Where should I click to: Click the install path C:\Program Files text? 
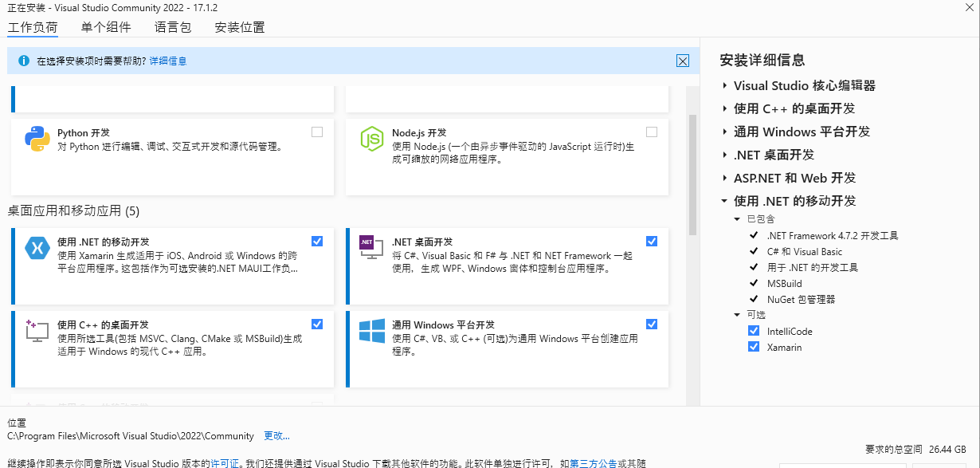(x=131, y=435)
